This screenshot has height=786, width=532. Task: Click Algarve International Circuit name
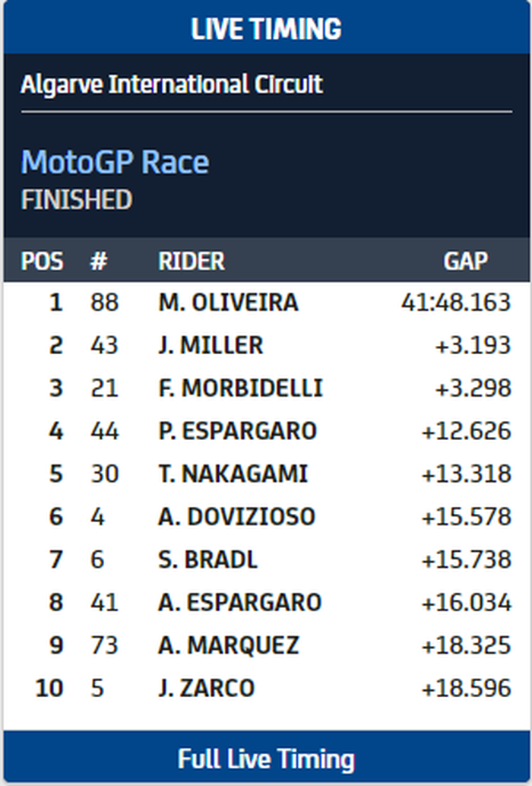coord(172,84)
